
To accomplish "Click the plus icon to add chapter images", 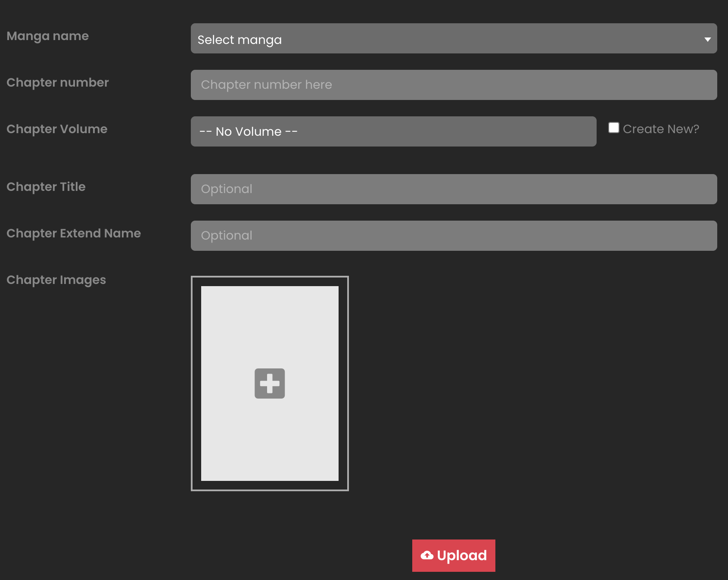I will (270, 384).
